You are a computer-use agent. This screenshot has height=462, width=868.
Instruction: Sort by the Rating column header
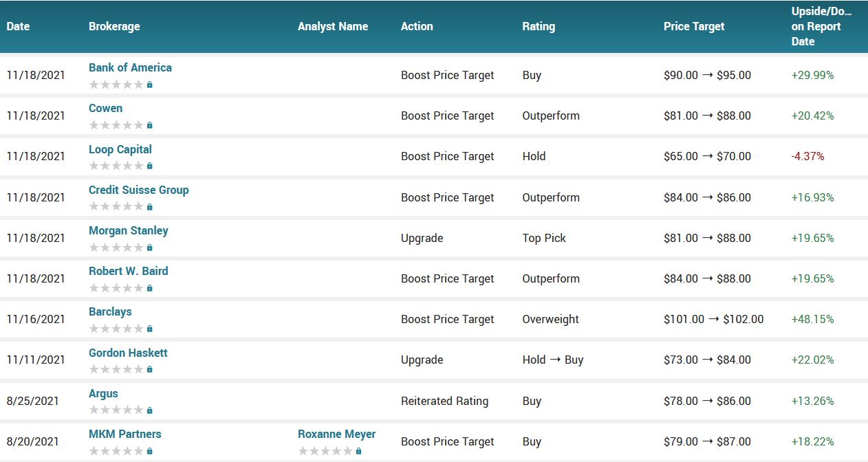(539, 26)
